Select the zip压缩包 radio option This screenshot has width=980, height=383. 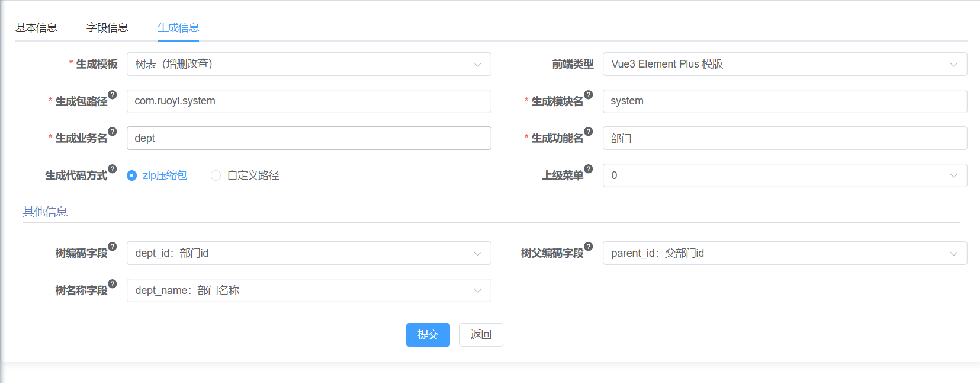[157, 175]
